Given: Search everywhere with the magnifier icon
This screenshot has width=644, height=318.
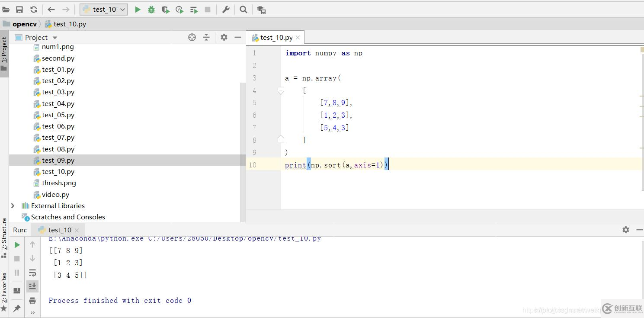Looking at the screenshot, I should coord(244,10).
